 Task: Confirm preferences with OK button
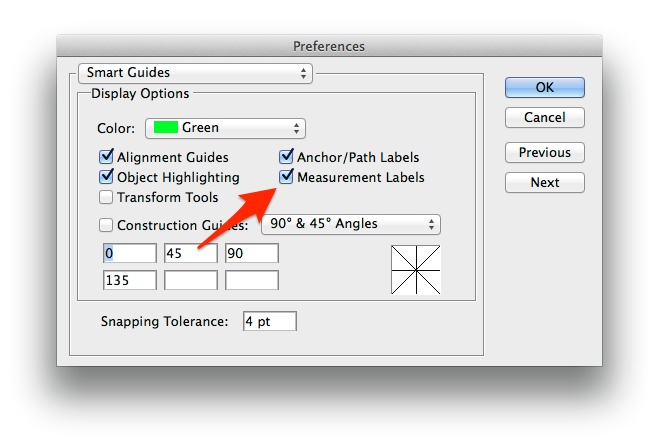pyautogui.click(x=545, y=87)
